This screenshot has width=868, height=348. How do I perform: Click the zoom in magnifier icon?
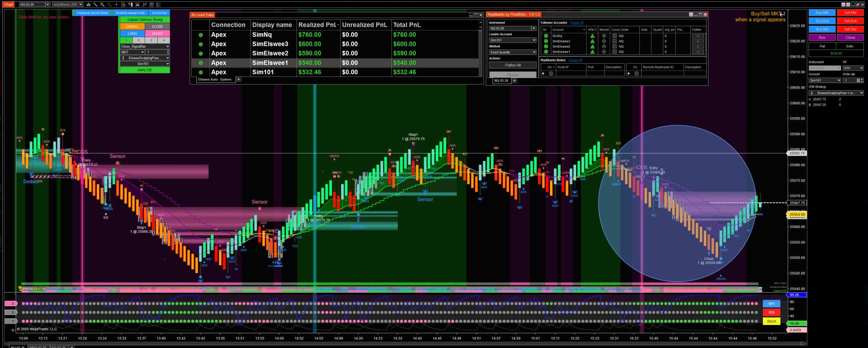pyautogui.click(x=102, y=5)
